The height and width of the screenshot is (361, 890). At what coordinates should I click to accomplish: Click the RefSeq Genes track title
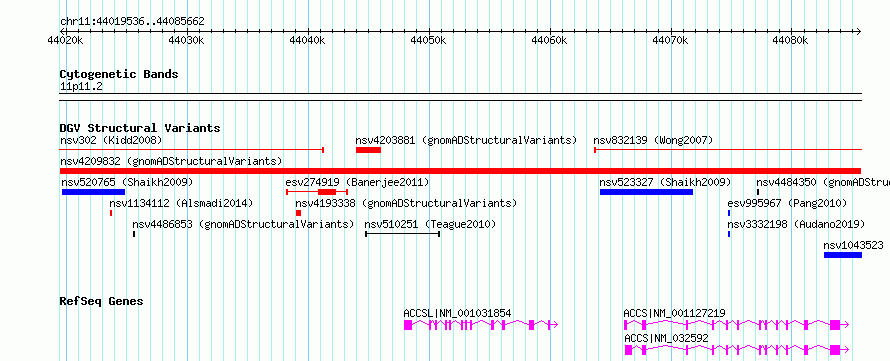click(x=101, y=301)
